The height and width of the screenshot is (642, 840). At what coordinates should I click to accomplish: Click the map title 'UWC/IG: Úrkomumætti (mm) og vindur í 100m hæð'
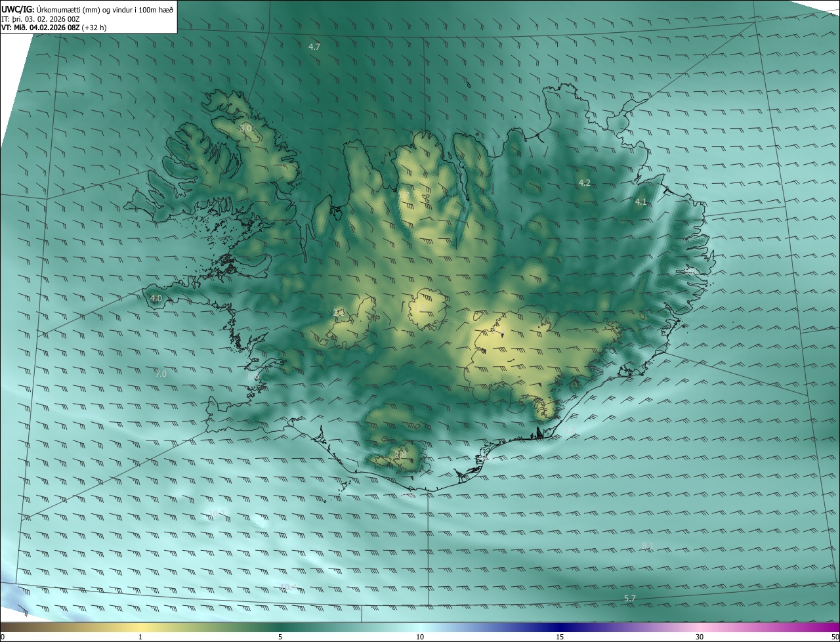point(87,9)
